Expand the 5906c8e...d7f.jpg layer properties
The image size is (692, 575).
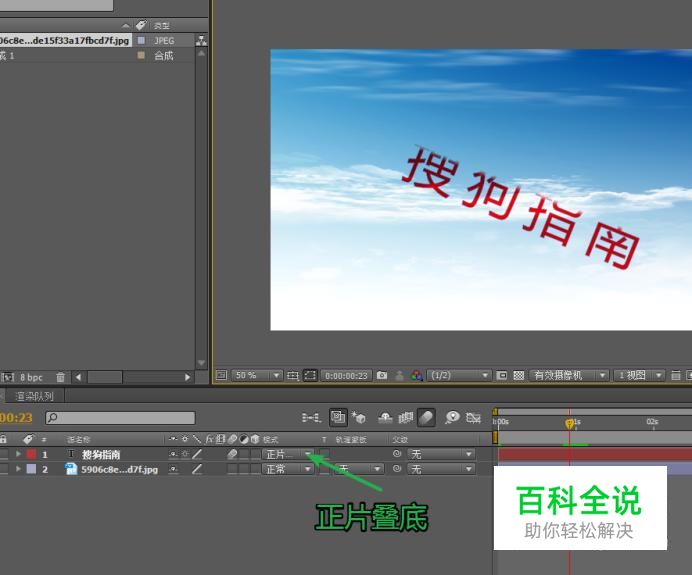tap(19, 469)
